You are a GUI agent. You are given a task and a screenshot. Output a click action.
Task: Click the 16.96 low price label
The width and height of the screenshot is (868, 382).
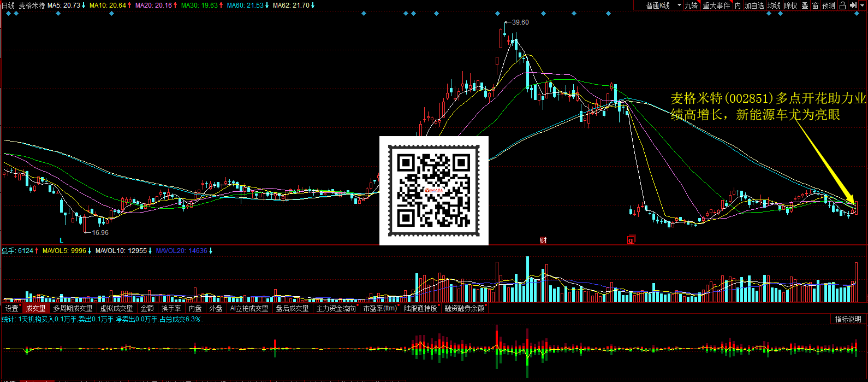[x=100, y=233]
